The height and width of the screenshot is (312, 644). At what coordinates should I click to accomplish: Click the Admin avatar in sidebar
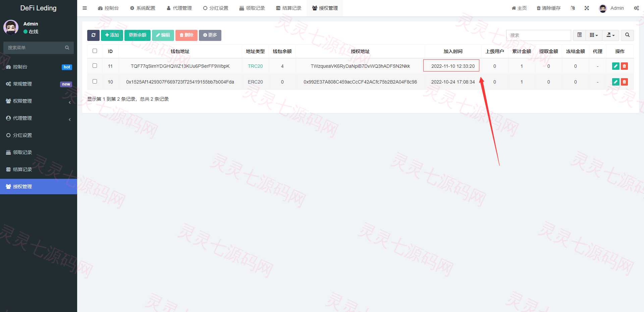point(11,28)
